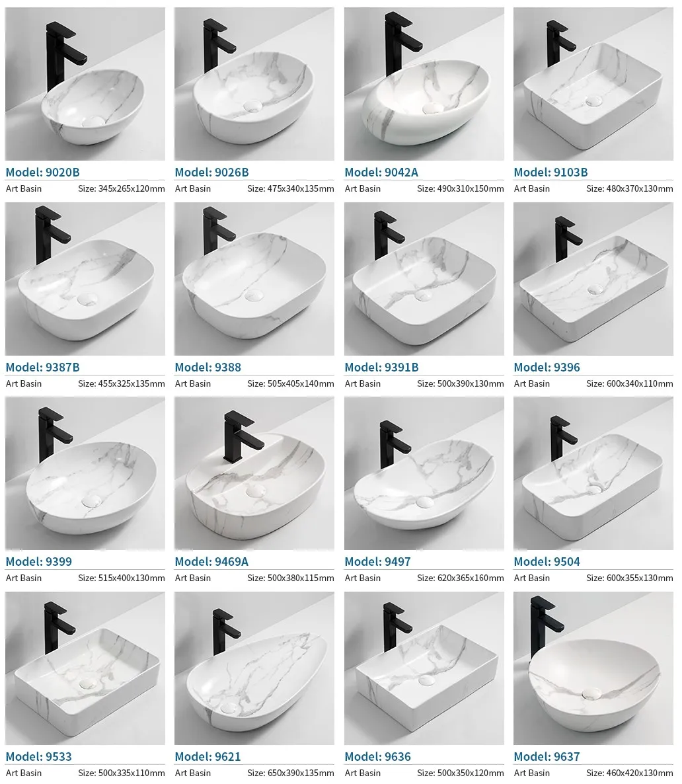Open the Model 9497 basin photo
The width and height of the screenshot is (682, 784).
click(424, 473)
